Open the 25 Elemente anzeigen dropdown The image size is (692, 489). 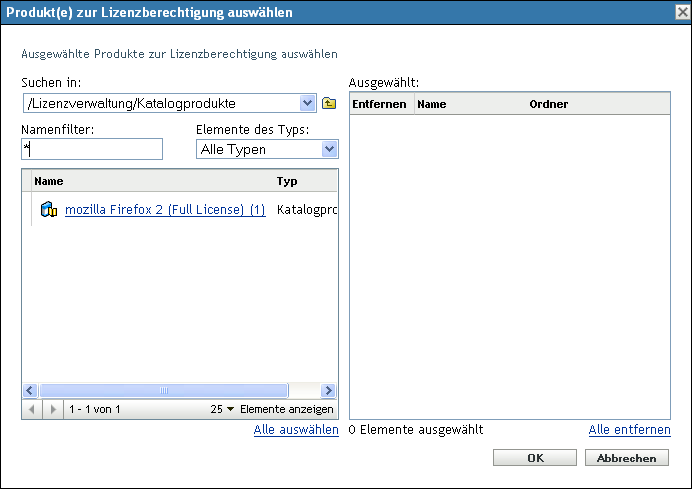pos(229,409)
